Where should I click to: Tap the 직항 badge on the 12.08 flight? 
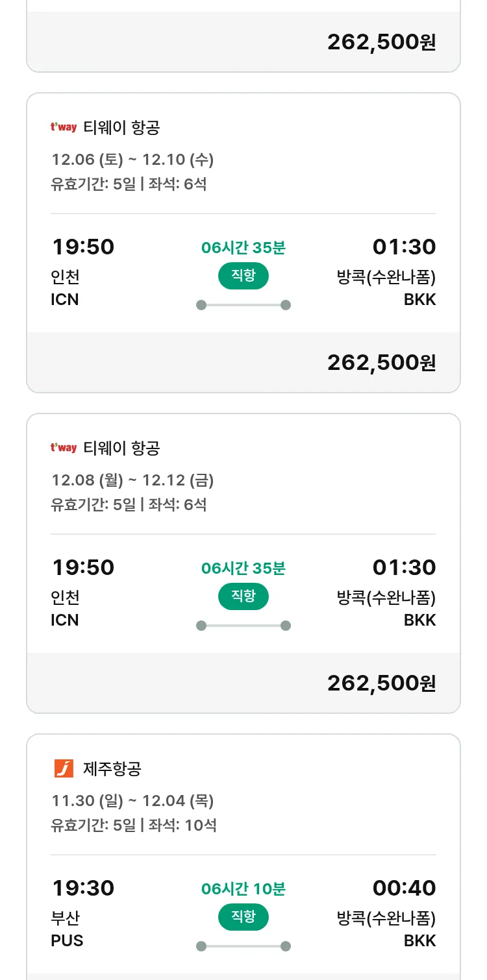[243, 596]
